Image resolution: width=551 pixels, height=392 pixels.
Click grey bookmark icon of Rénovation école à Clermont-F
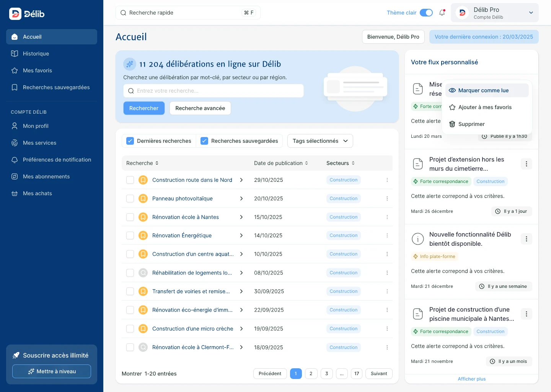pyautogui.click(x=143, y=348)
